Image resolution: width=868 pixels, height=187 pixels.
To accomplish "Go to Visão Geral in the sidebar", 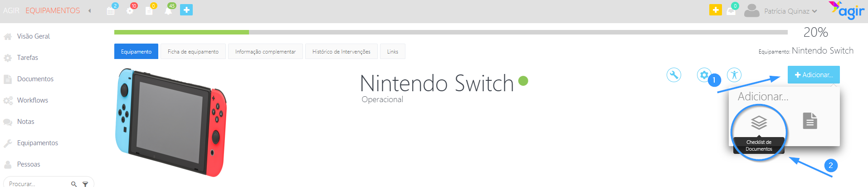I will (x=34, y=36).
